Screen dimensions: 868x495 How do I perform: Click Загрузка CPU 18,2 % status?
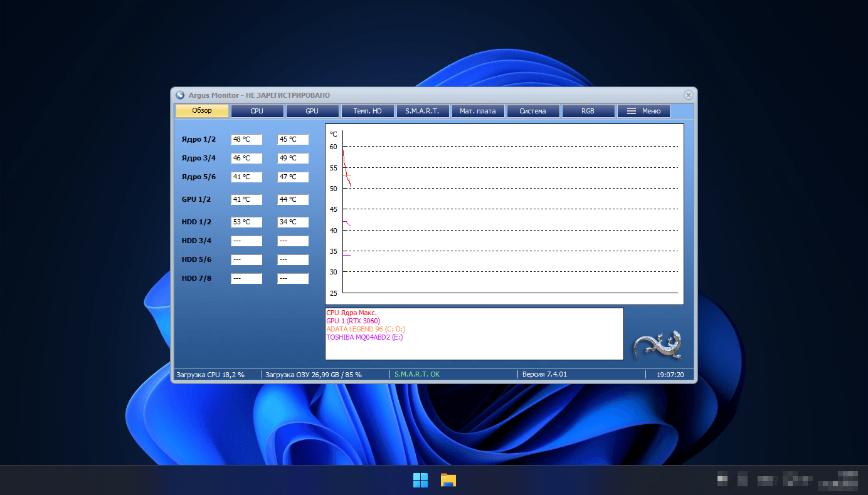[210, 375]
